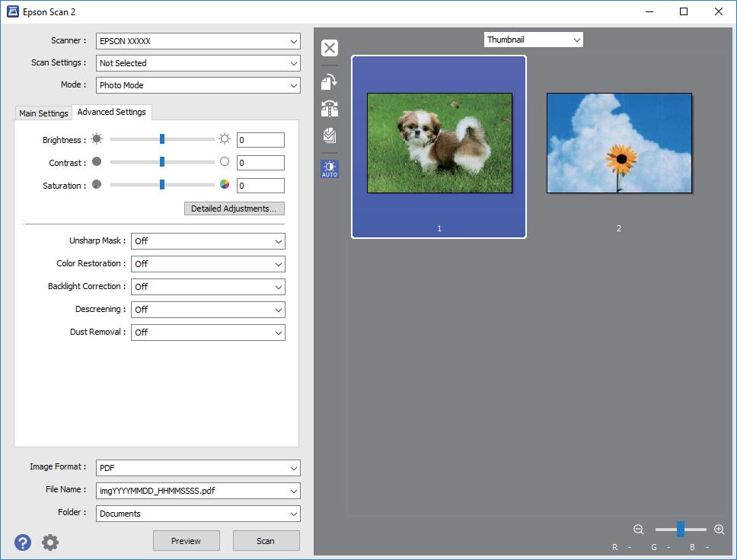Viewport: 737px width, 560px height.
Task: Click the Preview button
Action: coord(186,541)
